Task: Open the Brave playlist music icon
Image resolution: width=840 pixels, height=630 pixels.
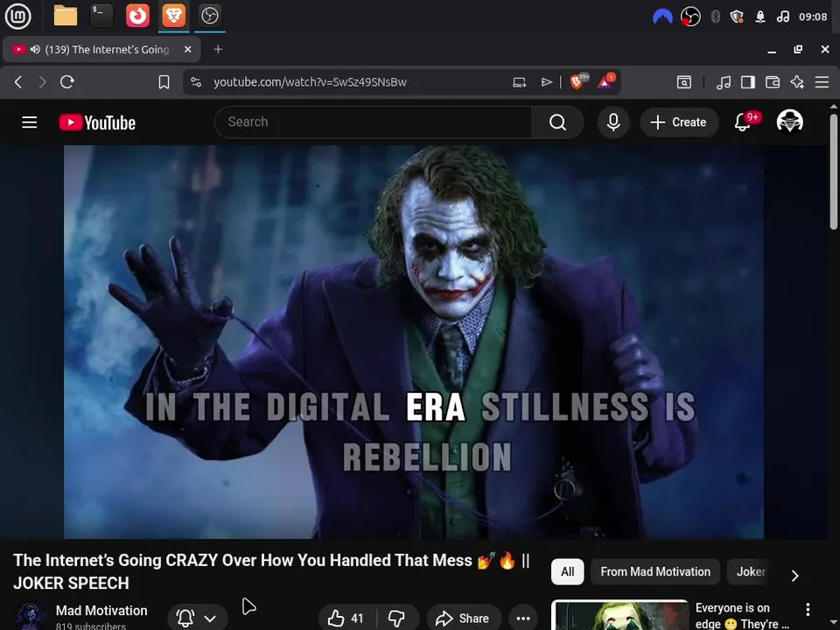Action: pos(724,82)
